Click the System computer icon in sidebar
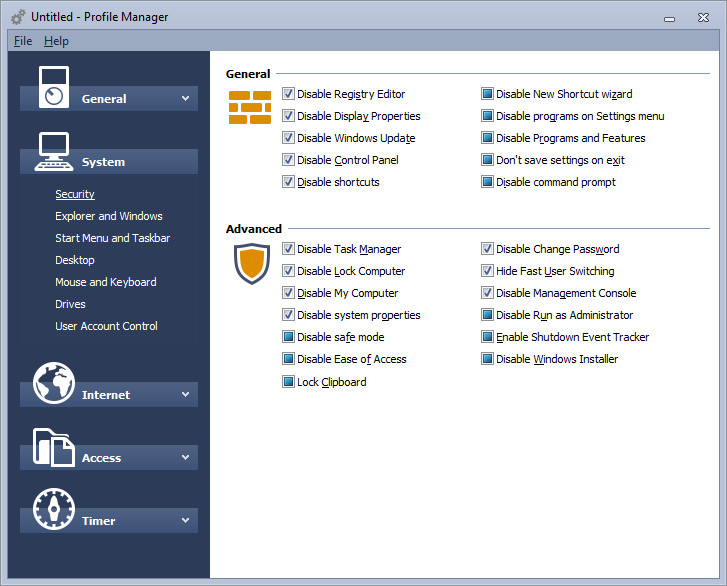 (x=54, y=152)
